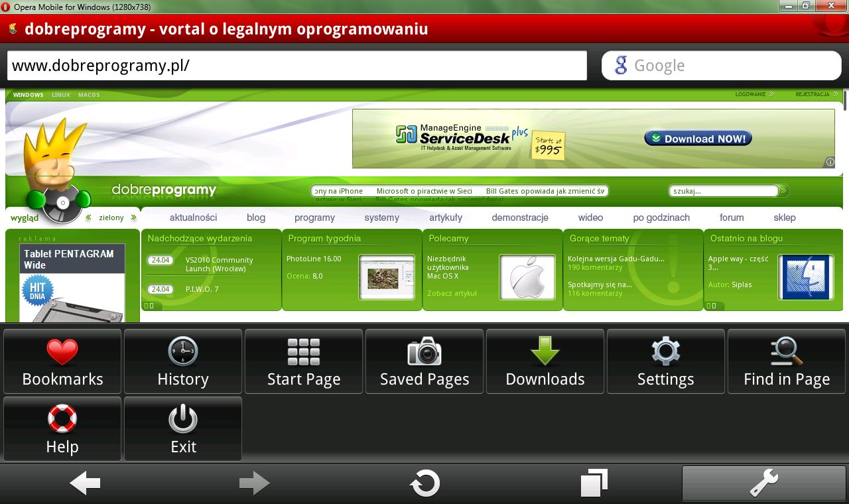Open the Downloads list
849x504 pixels.
pos(545,361)
